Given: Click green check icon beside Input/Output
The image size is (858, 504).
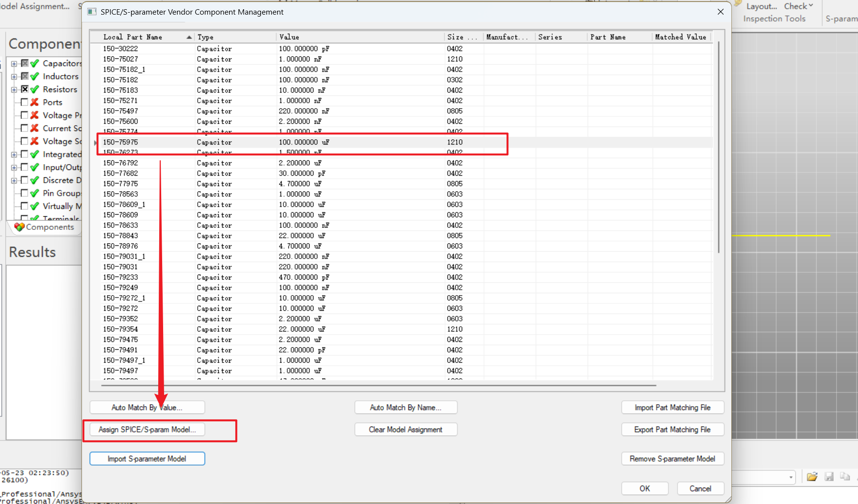Looking at the screenshot, I should [35, 167].
